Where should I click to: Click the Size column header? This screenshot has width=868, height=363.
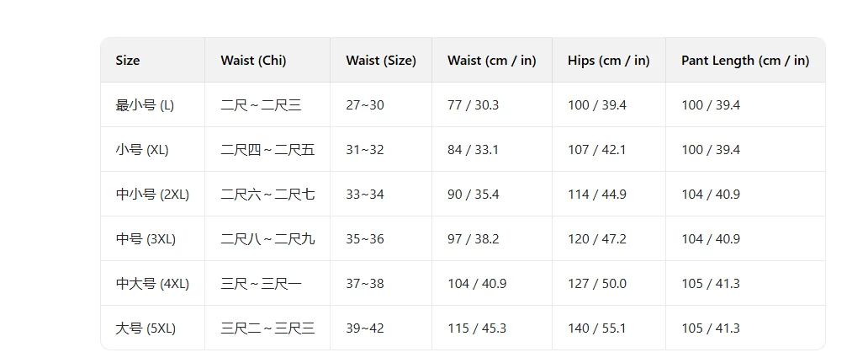pos(128,61)
